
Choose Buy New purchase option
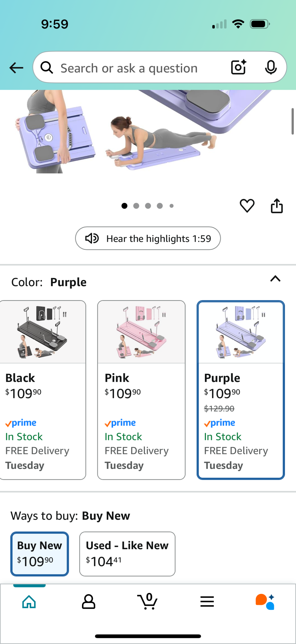39,554
